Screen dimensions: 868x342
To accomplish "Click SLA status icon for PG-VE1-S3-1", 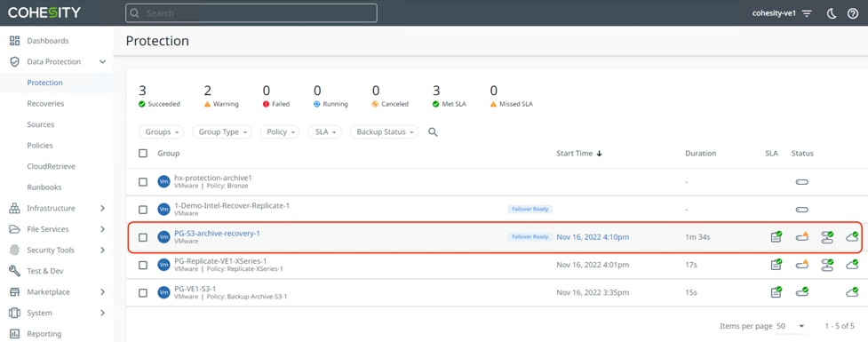I will (776, 292).
